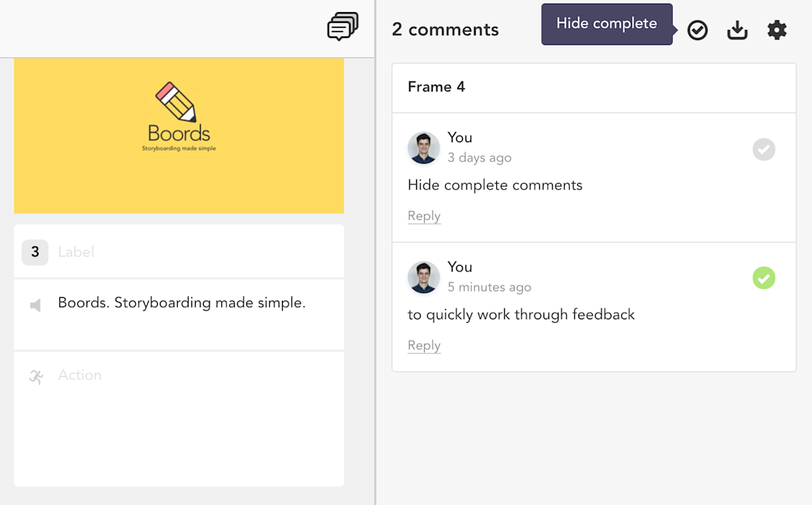Reply to the 'to quickly work through feedback' comment
Screen dimensions: 812x505
[423, 346]
